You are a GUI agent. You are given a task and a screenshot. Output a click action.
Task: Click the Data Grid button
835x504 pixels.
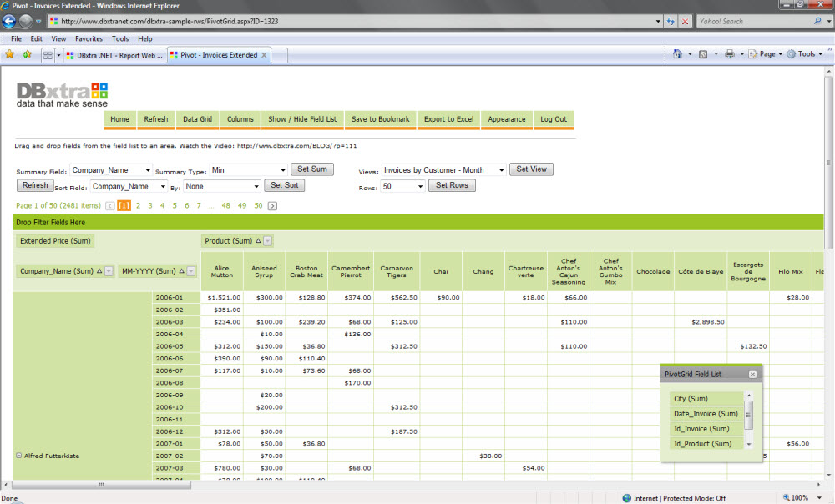pos(198,119)
